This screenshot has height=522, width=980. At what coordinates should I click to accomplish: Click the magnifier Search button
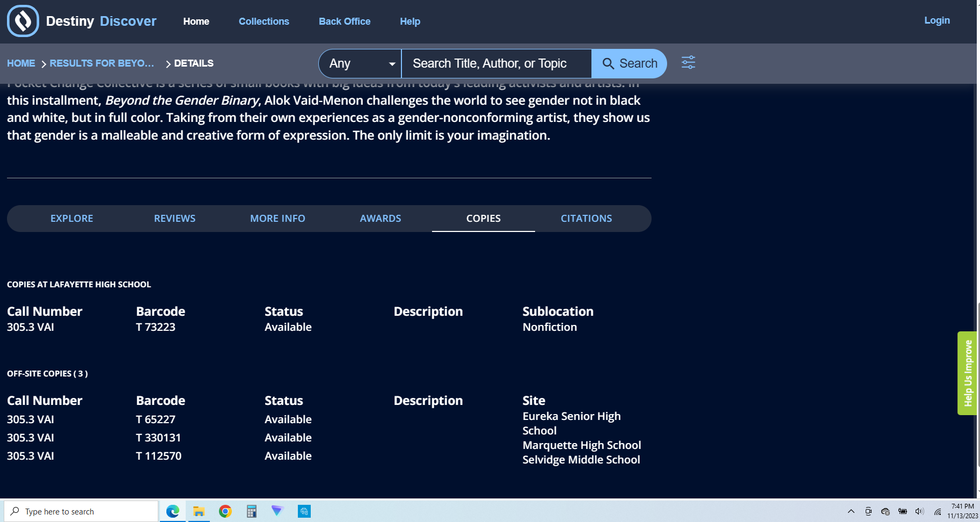(629, 63)
